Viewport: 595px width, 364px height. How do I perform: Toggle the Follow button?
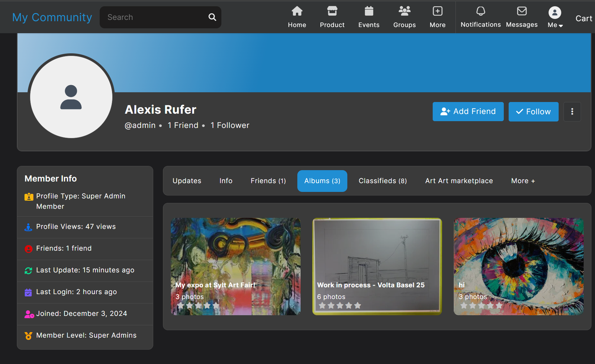click(x=533, y=112)
